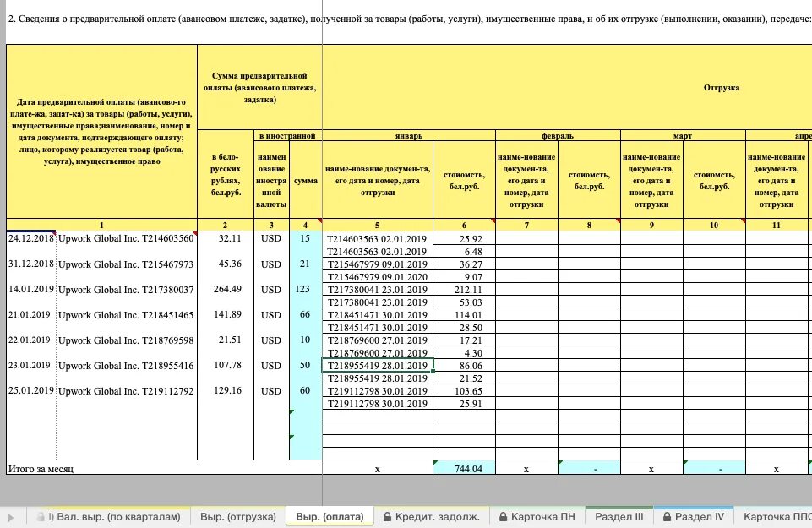The height and width of the screenshot is (528, 812).
Task: Select date cell 14.01.2019
Action: pos(31,289)
